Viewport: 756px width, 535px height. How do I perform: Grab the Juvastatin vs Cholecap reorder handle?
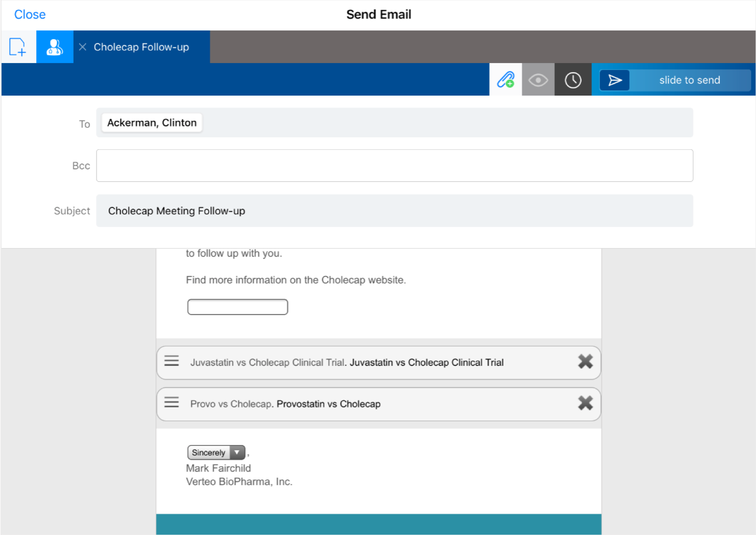[x=171, y=361]
